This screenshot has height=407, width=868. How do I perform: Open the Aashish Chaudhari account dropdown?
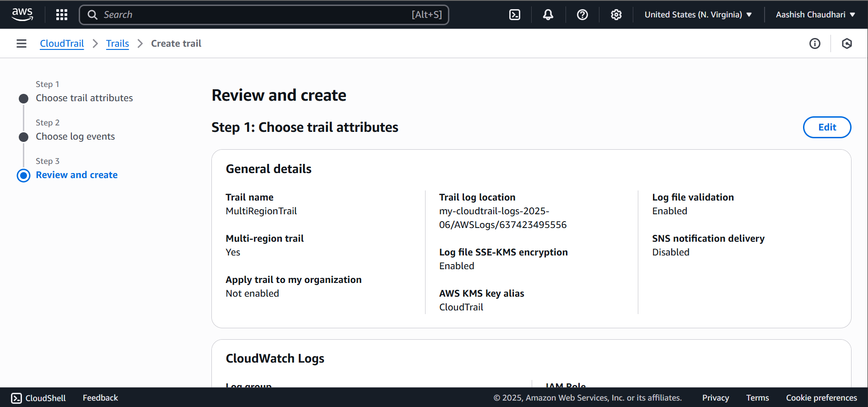[815, 15]
